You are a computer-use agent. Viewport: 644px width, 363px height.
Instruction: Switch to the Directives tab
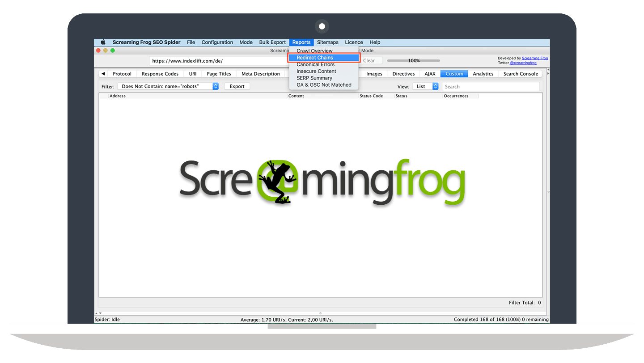403,74
